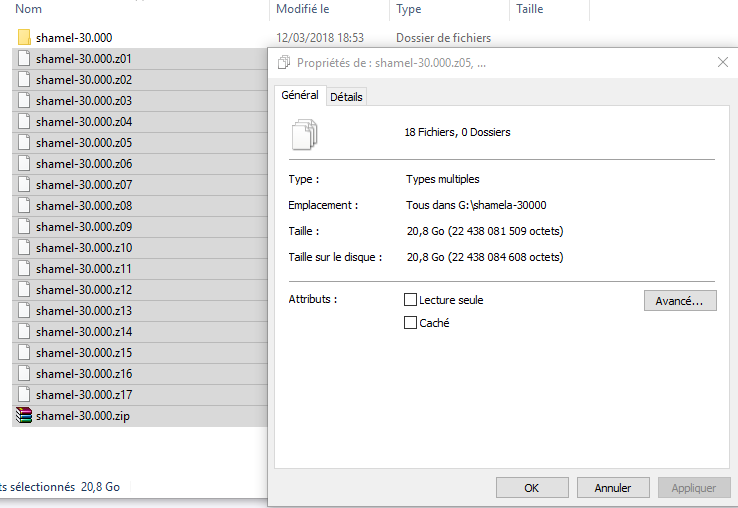Click the file icon of shamel-30.000.z01
This screenshot has width=738, height=508.
(x=24, y=58)
